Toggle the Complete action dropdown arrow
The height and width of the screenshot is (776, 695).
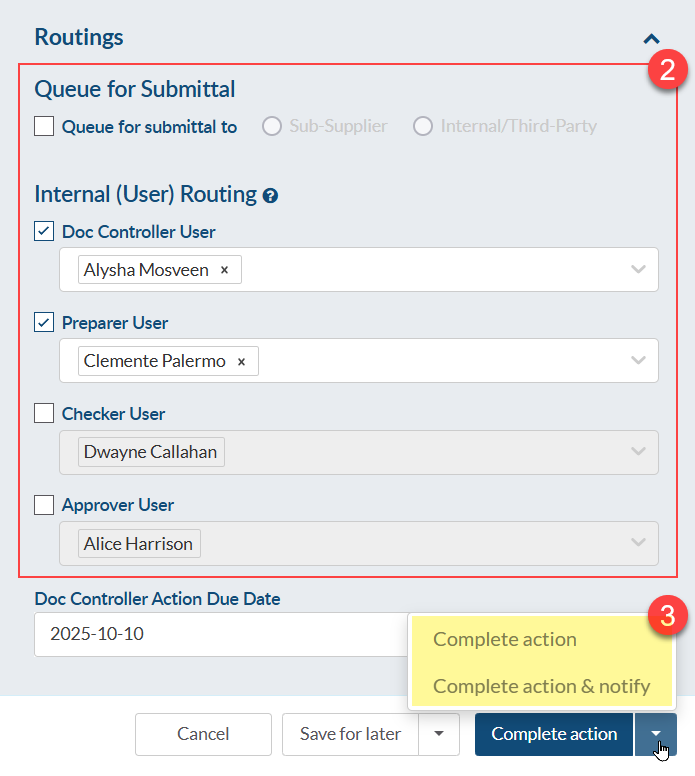[x=656, y=734]
